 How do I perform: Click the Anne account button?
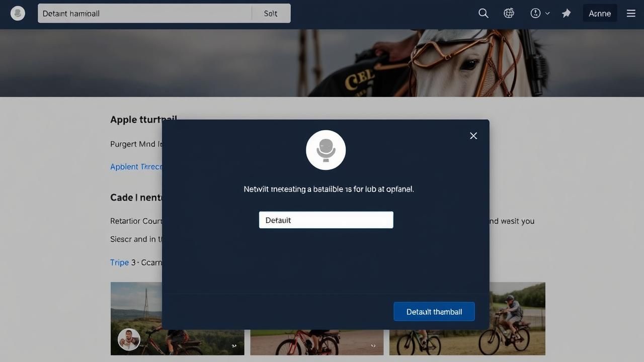(600, 14)
